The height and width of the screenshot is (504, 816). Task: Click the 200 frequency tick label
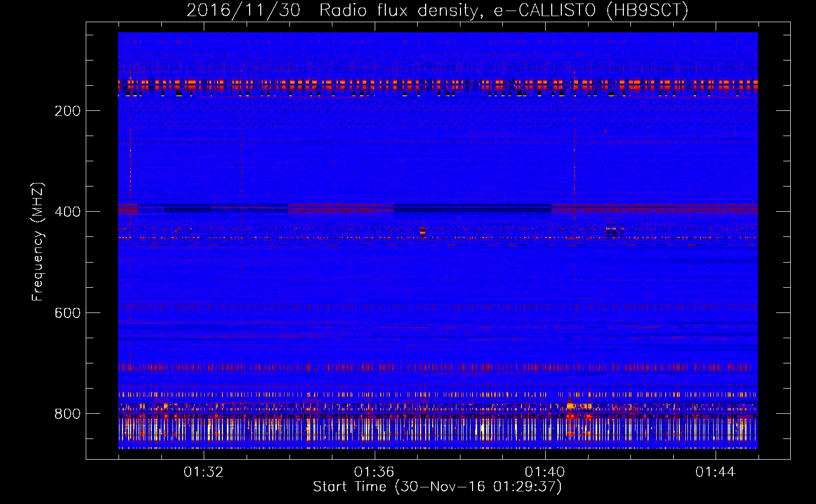(x=68, y=111)
